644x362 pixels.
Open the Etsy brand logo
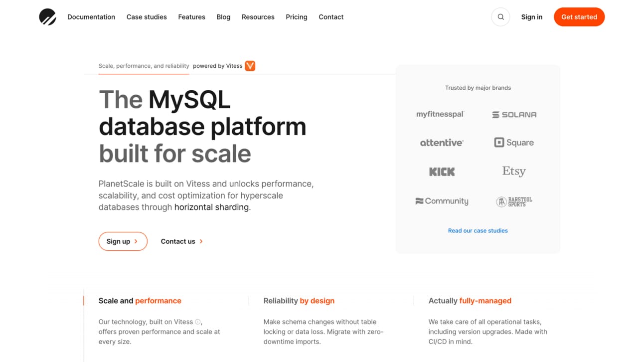514,171
